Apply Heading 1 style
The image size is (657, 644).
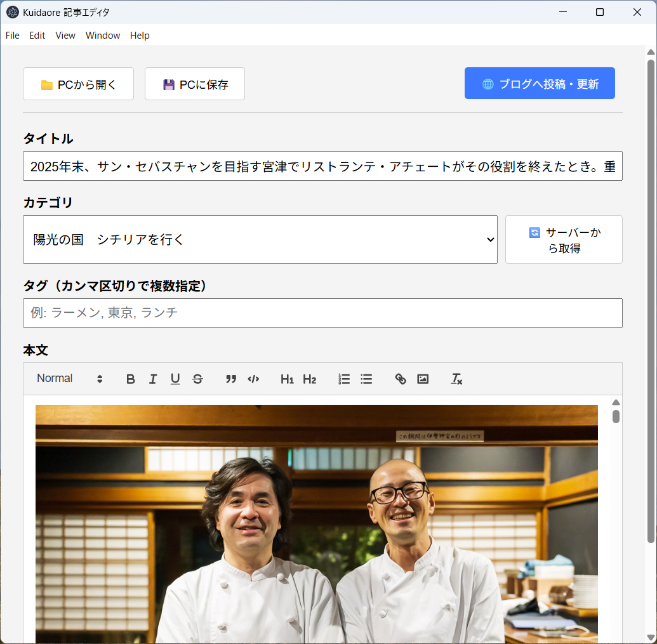coord(287,379)
